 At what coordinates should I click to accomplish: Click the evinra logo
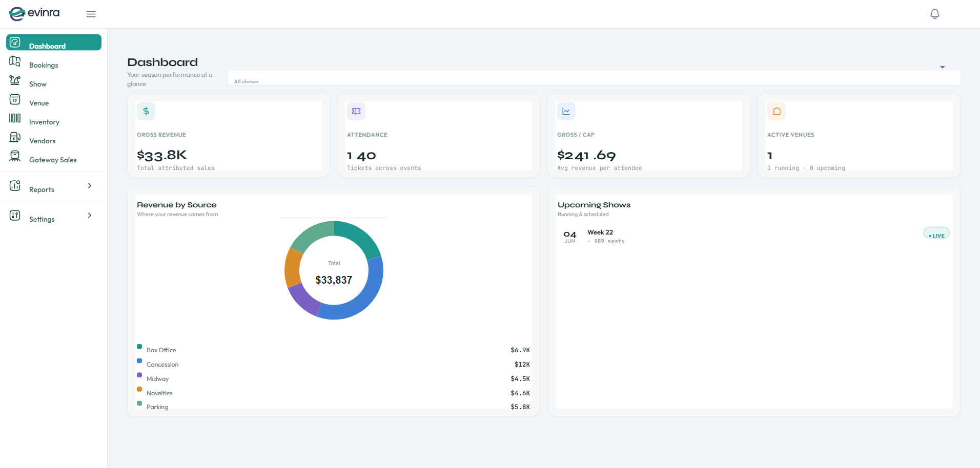tap(34, 13)
